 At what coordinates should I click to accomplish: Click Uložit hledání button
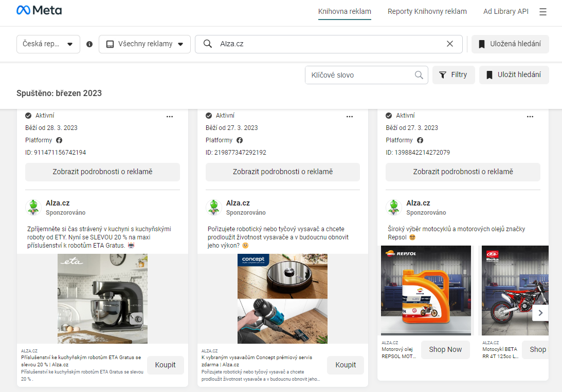[514, 75]
